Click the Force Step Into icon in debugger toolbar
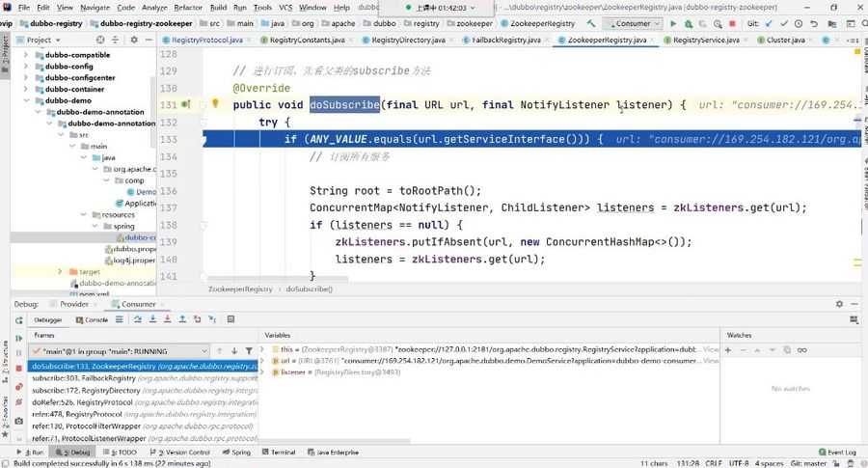The image size is (868, 468). coord(167,319)
